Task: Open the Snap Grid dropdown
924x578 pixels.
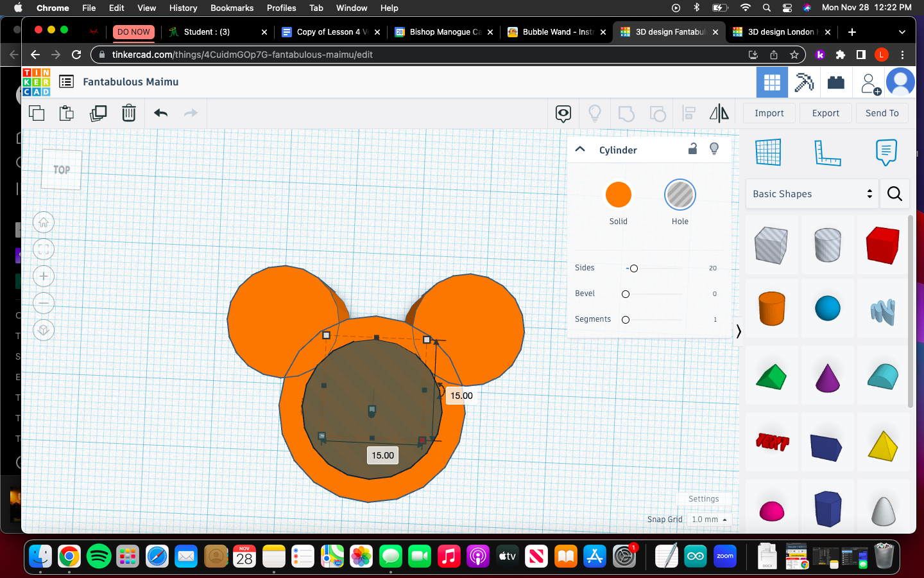Action: [708, 520]
